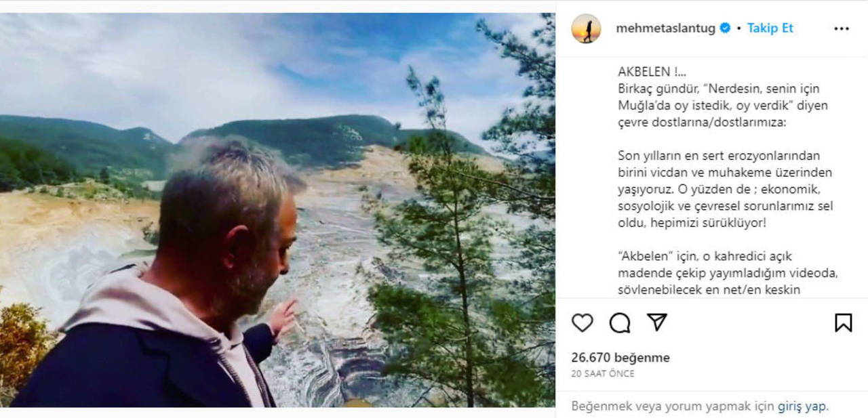Click the giriş yap login link
The height and width of the screenshot is (418, 868).
coord(803,406)
